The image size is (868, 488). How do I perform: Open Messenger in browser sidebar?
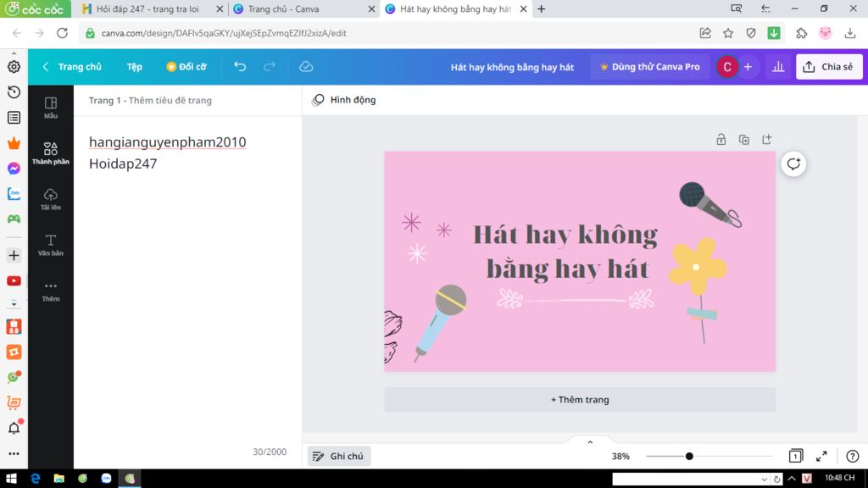tap(14, 169)
